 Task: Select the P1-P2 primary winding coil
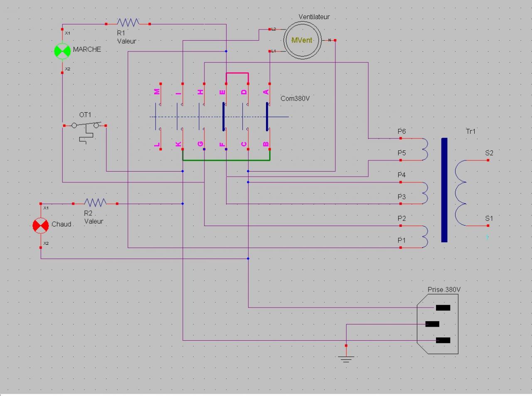425,236
